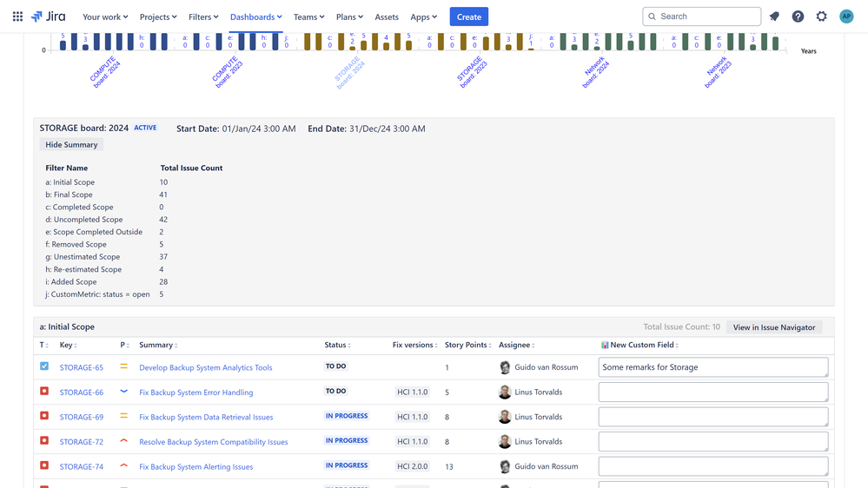868x488 pixels.
Task: Click Guido van Rossum avatar on STORAGE-74
Action: click(505, 466)
